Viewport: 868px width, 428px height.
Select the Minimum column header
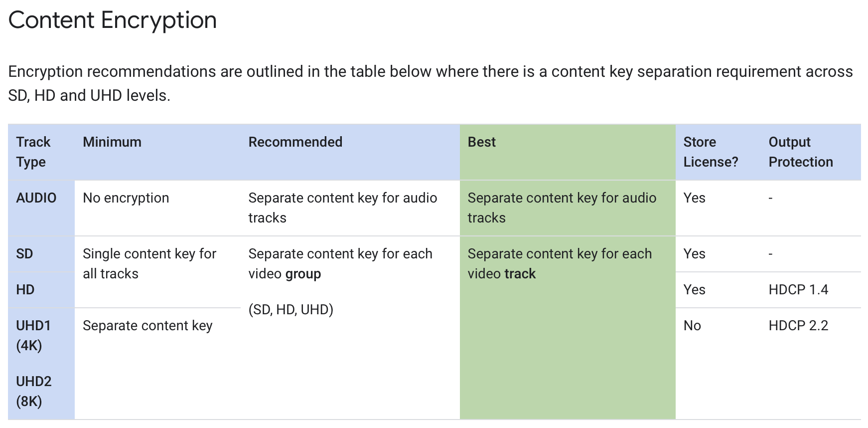tap(112, 142)
